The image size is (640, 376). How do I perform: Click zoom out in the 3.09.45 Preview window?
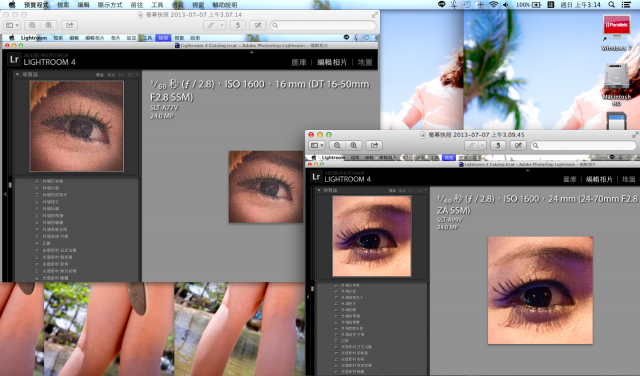[x=337, y=145]
